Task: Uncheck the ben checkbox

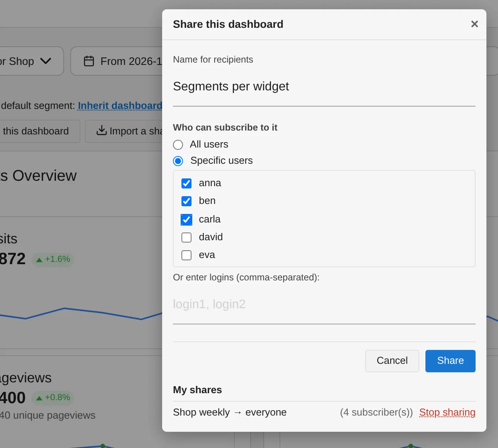Action: point(186,201)
